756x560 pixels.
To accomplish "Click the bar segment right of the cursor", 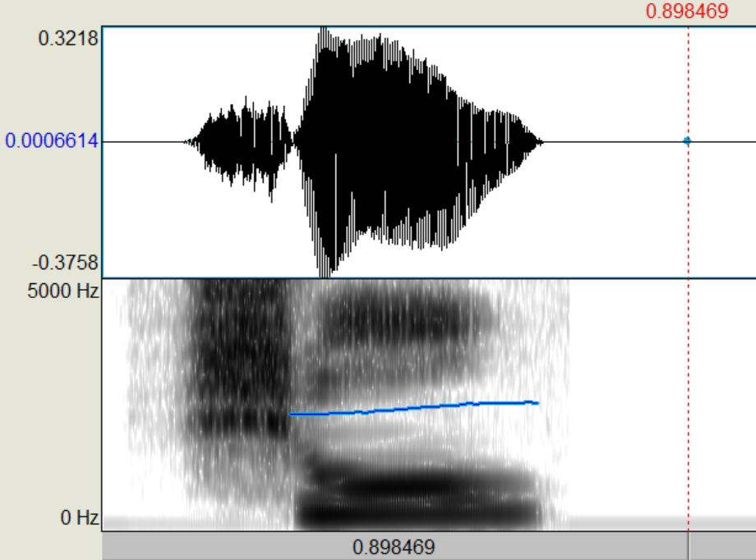I will (721, 547).
